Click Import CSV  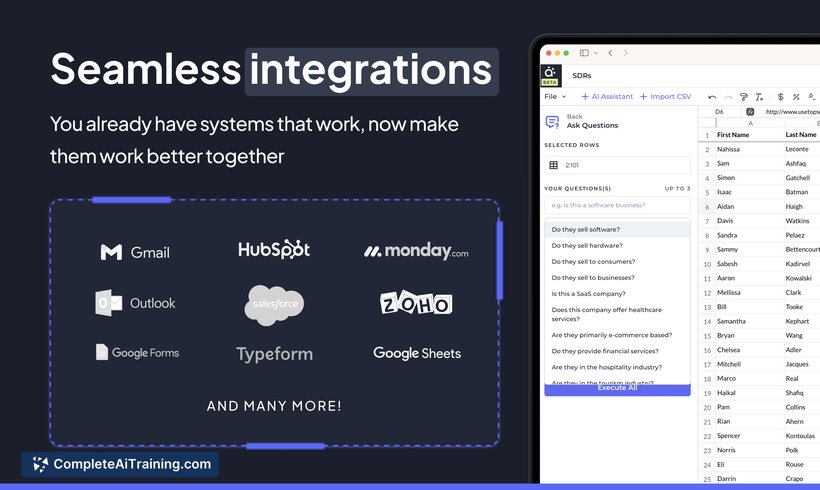pos(665,96)
